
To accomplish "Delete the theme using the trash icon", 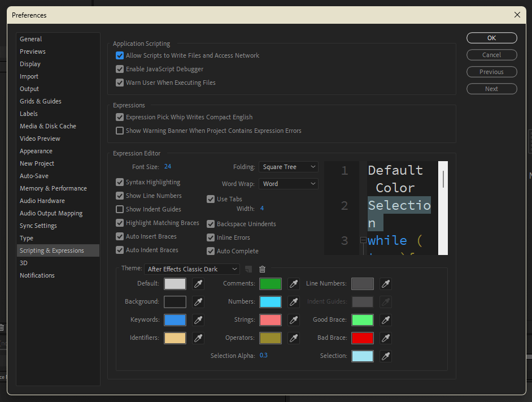I will 262,270.
